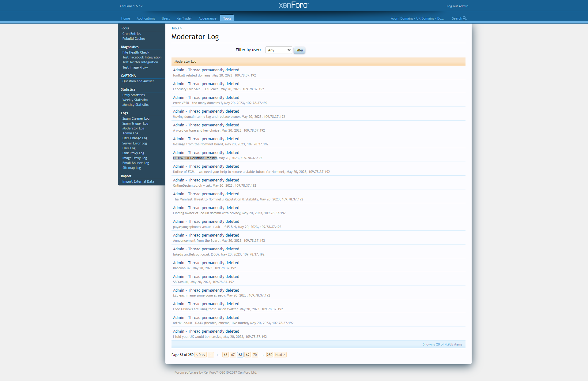
Task: Click the Filter button
Action: [x=299, y=50]
